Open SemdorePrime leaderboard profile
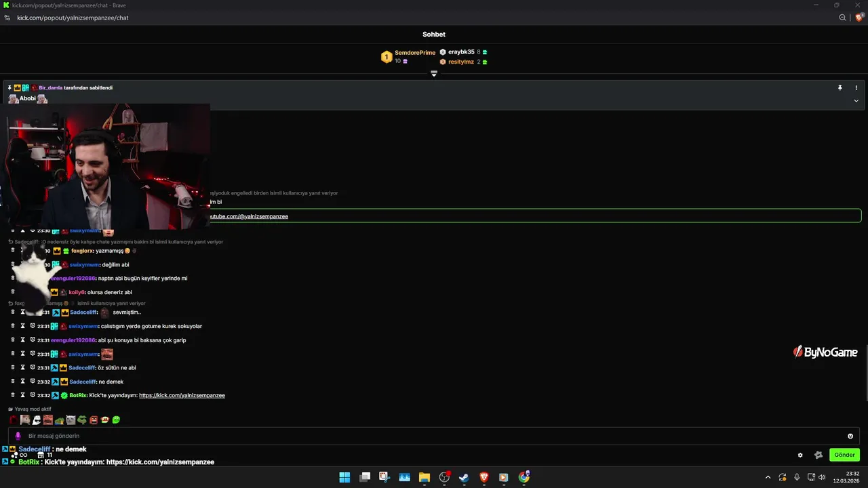The width and height of the screenshot is (868, 488). [415, 52]
